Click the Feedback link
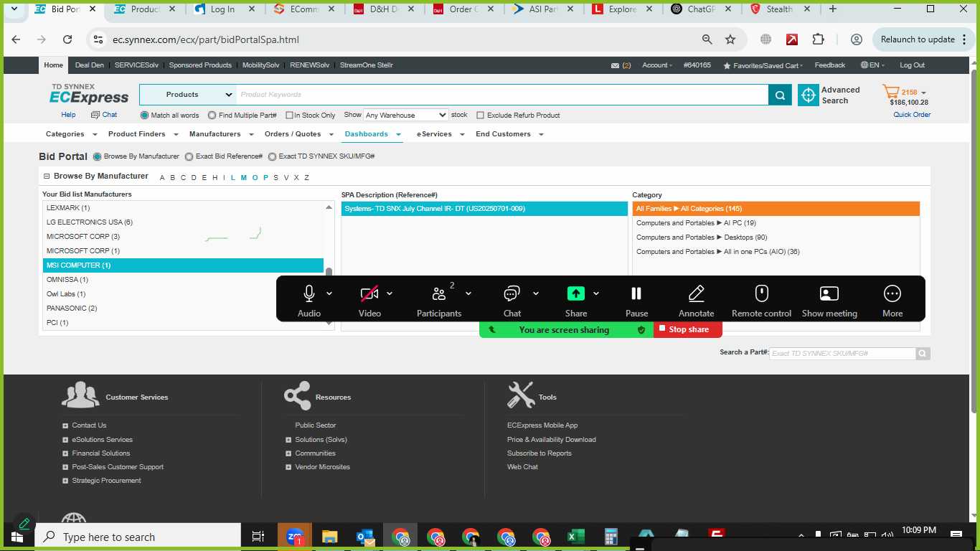The image size is (980, 551). [x=829, y=65]
